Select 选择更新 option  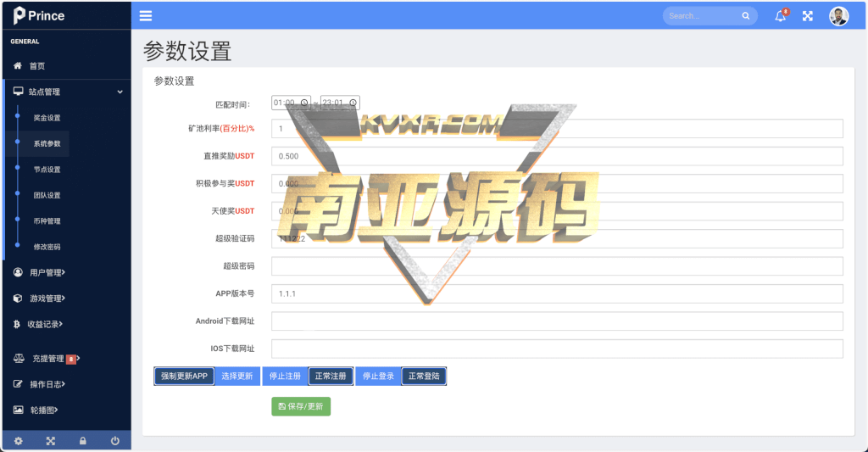[237, 377]
